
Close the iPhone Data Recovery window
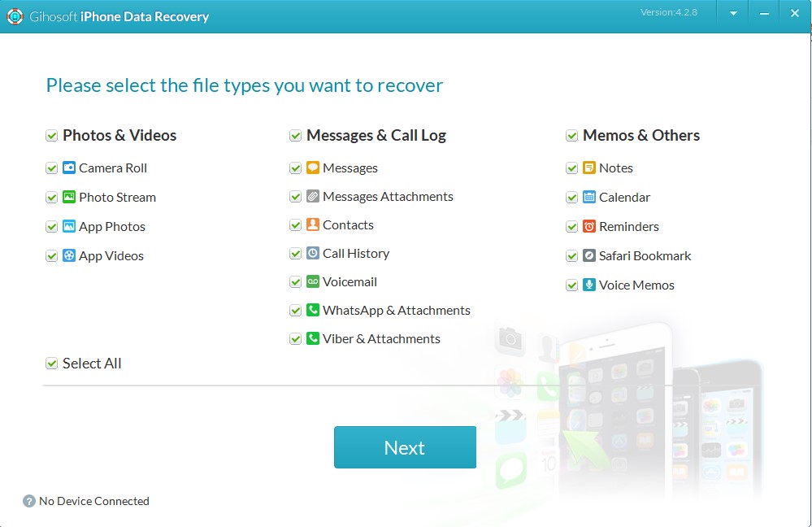pos(795,14)
